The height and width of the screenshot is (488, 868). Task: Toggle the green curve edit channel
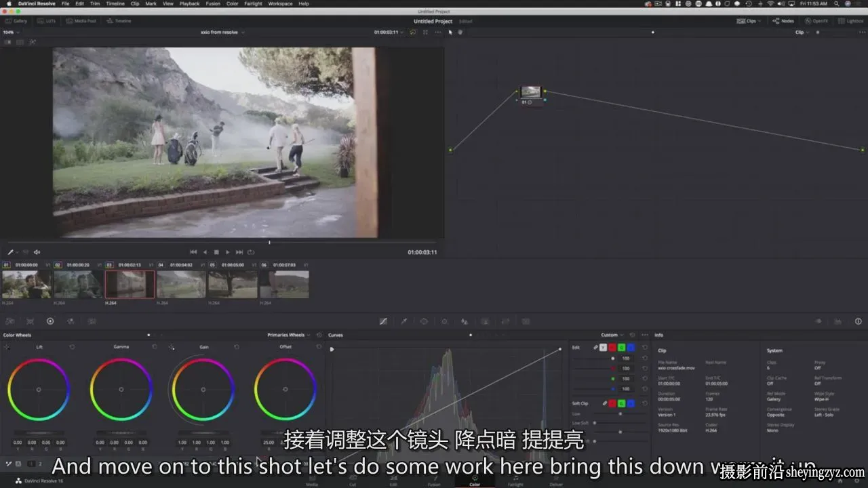[621, 348]
